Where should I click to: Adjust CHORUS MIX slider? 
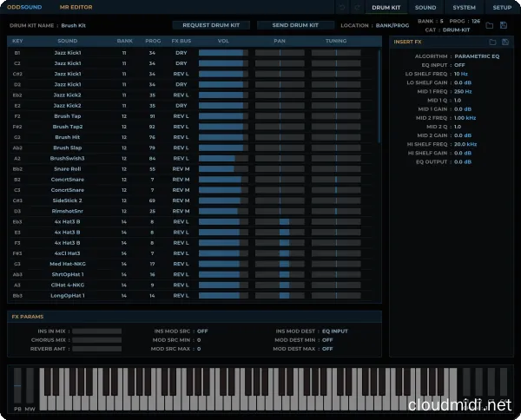coord(96,340)
